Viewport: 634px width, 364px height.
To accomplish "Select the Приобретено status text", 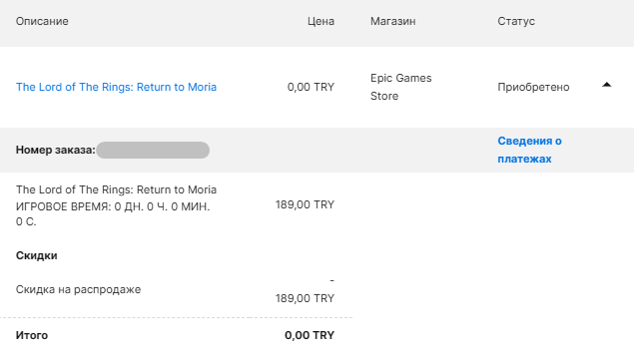I will (533, 87).
